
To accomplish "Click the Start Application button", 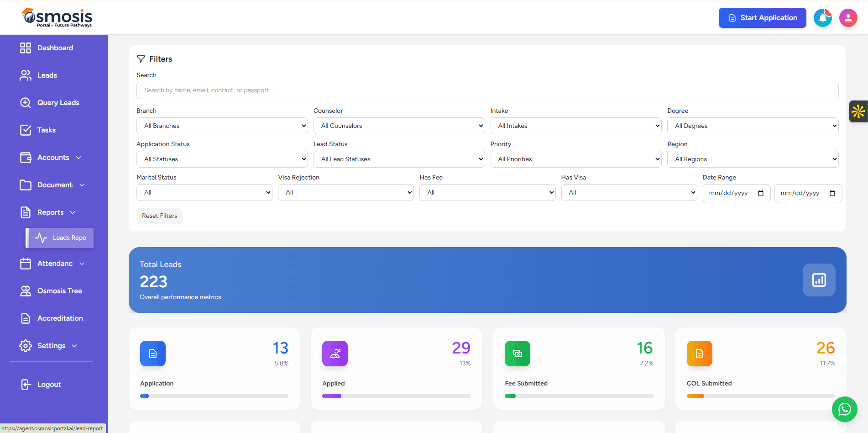I will pyautogui.click(x=762, y=18).
